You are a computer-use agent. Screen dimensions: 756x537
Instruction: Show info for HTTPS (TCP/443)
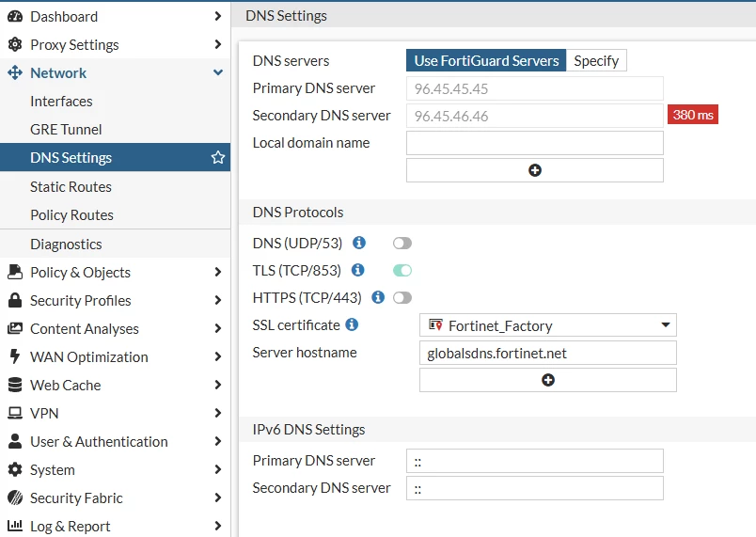tap(378, 297)
